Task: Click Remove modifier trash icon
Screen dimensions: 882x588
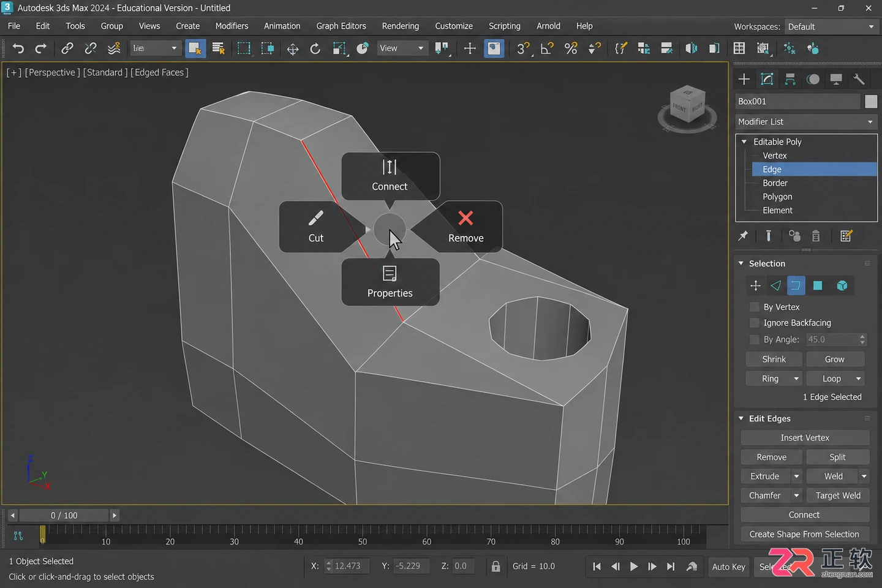Action: pos(816,236)
